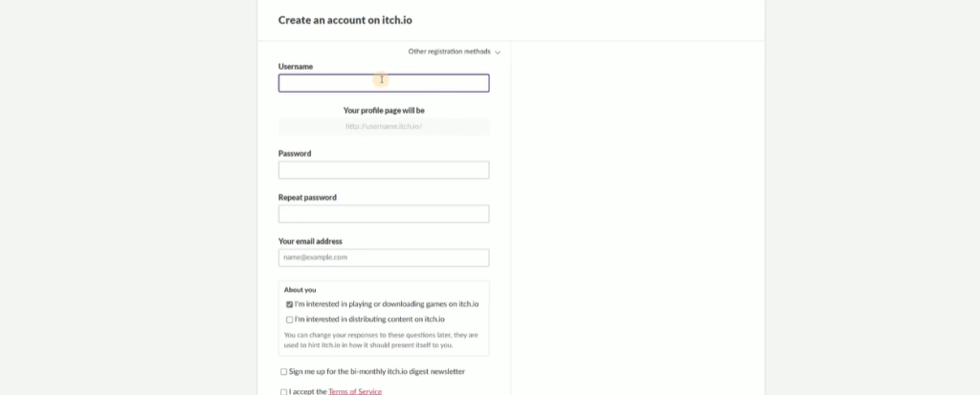This screenshot has width=980, height=395.
Task: Click the profile page URL preview field
Action: tap(384, 126)
